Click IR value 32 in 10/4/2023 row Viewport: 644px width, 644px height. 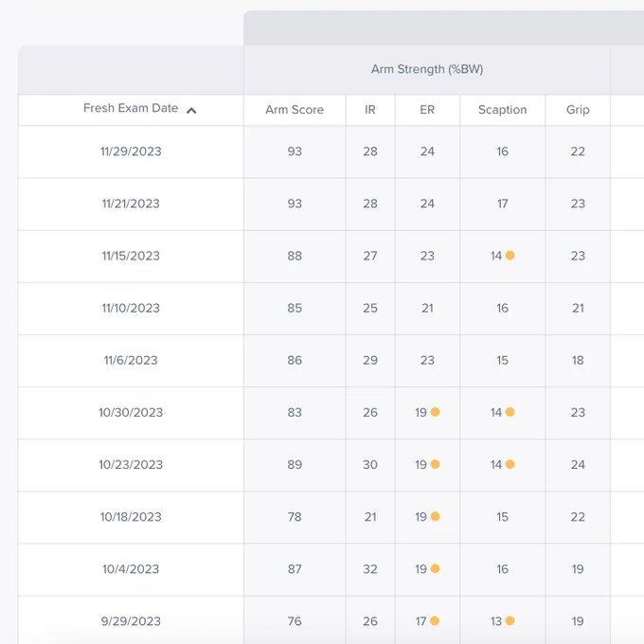click(370, 569)
